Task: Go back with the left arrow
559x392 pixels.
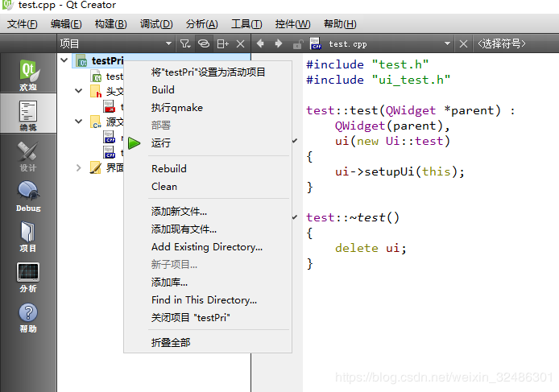Action: [x=260, y=43]
